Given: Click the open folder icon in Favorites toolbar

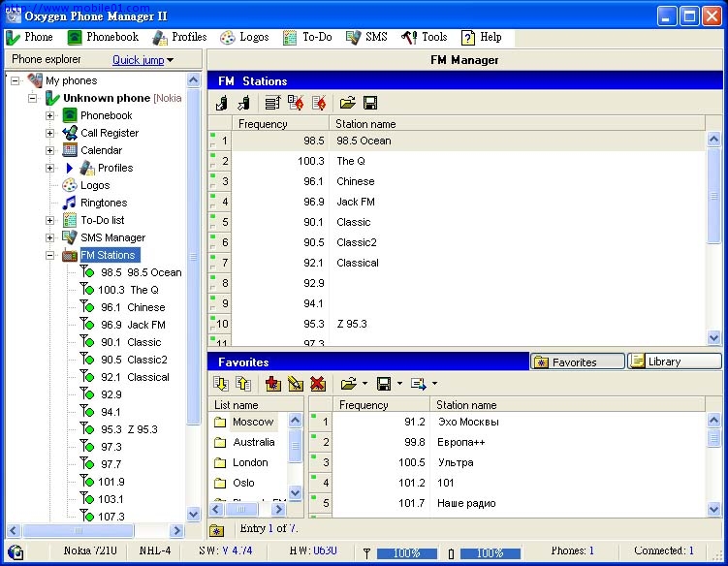Looking at the screenshot, I should click(349, 384).
